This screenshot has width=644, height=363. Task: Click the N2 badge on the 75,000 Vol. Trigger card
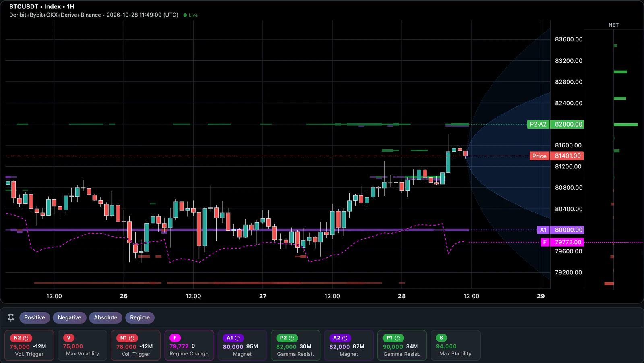point(21,338)
